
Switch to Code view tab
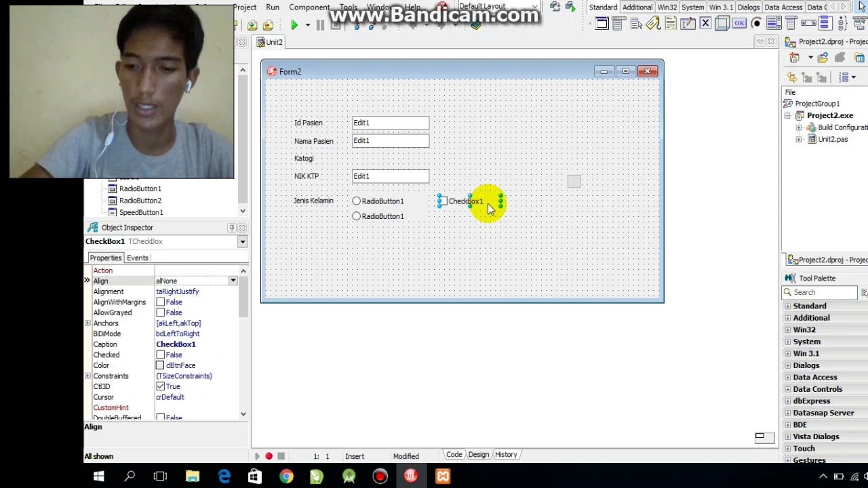454,455
